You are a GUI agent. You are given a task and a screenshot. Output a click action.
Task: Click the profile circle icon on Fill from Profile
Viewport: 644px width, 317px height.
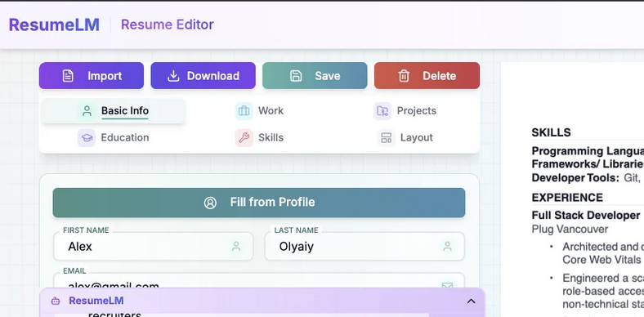(210, 203)
